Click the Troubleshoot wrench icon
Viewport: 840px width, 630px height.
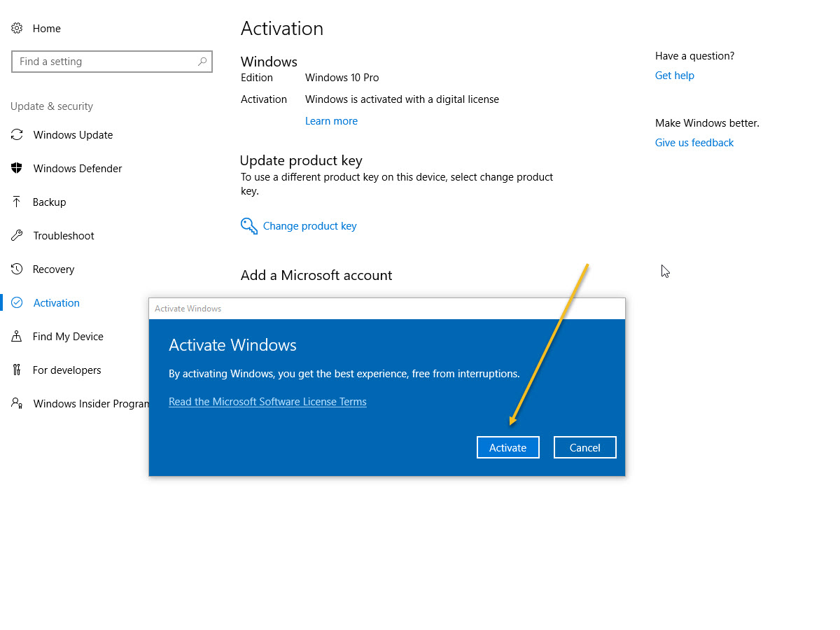point(17,235)
